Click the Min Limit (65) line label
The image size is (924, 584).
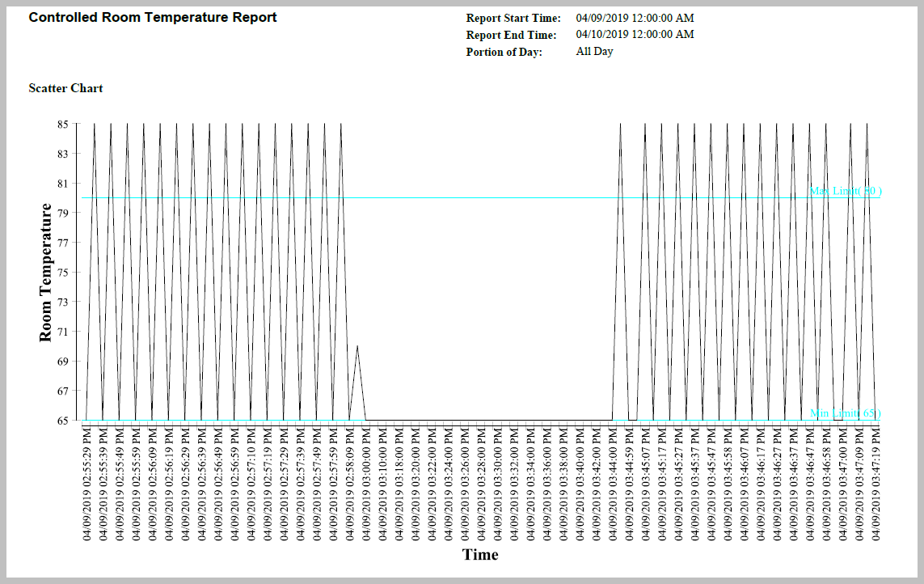click(845, 413)
